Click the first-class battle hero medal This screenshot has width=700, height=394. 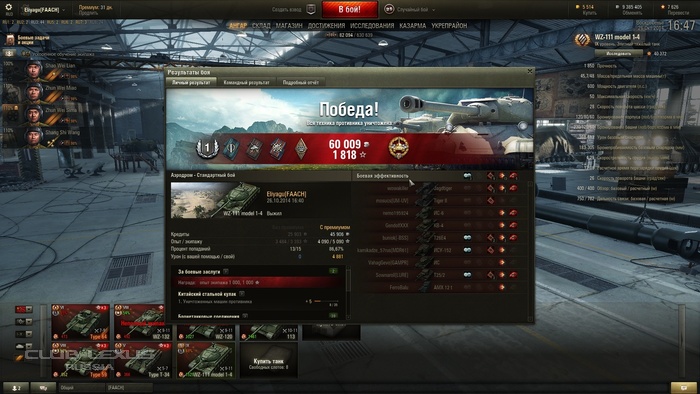click(x=207, y=148)
